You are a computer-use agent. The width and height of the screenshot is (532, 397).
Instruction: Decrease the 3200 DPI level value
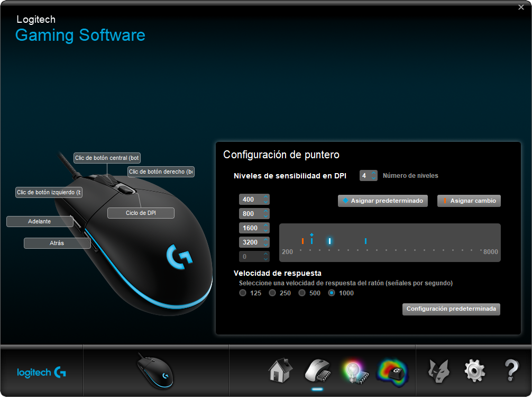click(266, 245)
